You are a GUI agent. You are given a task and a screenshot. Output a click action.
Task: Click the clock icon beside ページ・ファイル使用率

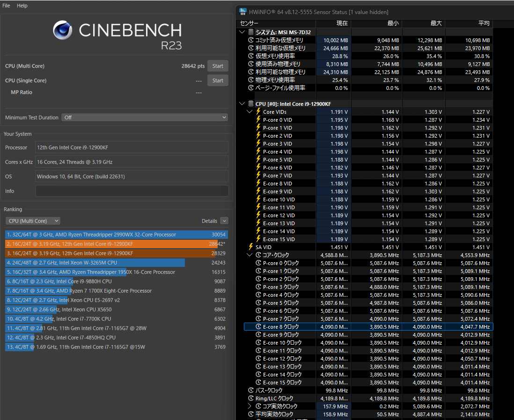tap(251, 88)
